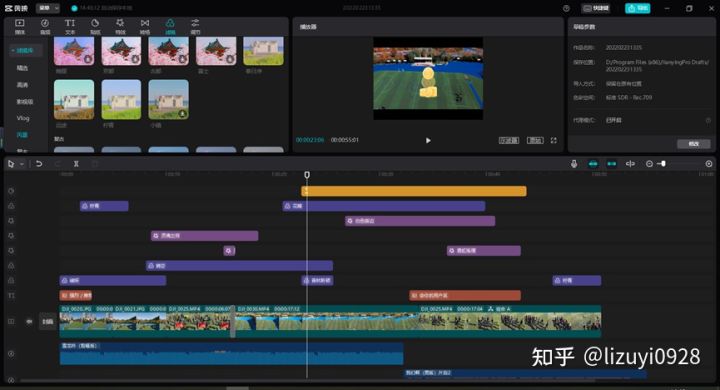Click the modify button in the draft parameters panel
This screenshot has width=720, height=390.
click(694, 144)
